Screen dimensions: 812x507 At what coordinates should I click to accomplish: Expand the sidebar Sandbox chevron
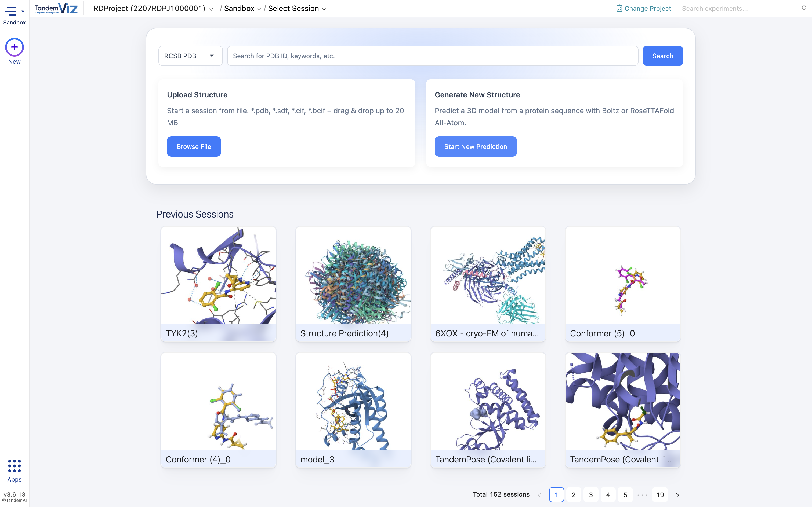23,11
